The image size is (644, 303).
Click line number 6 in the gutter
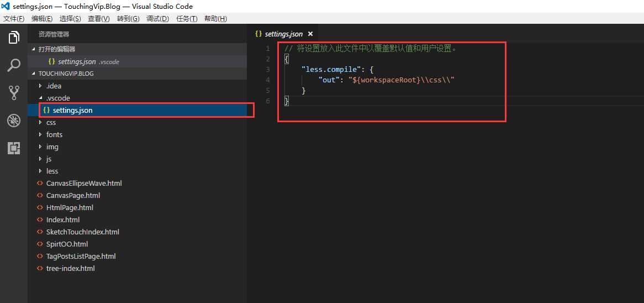pyautogui.click(x=268, y=101)
